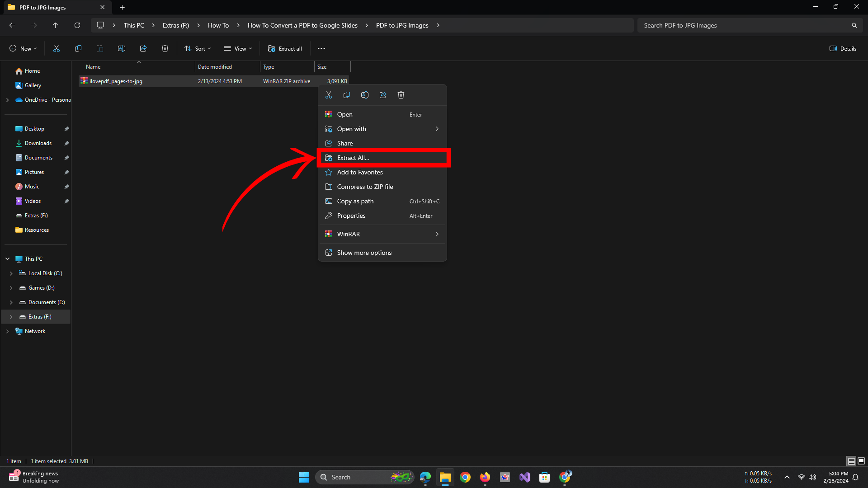Click the Refresh button beside address bar

tap(77, 25)
